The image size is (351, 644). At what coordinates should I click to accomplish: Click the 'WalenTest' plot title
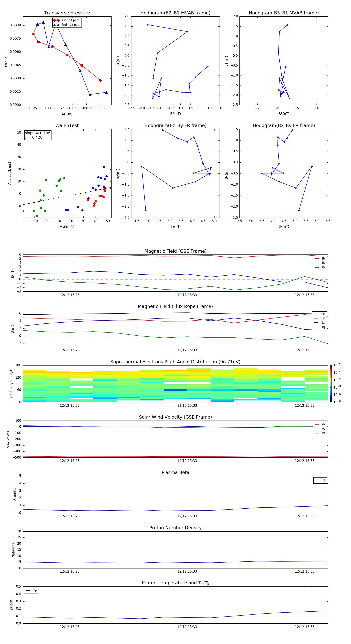pos(67,125)
